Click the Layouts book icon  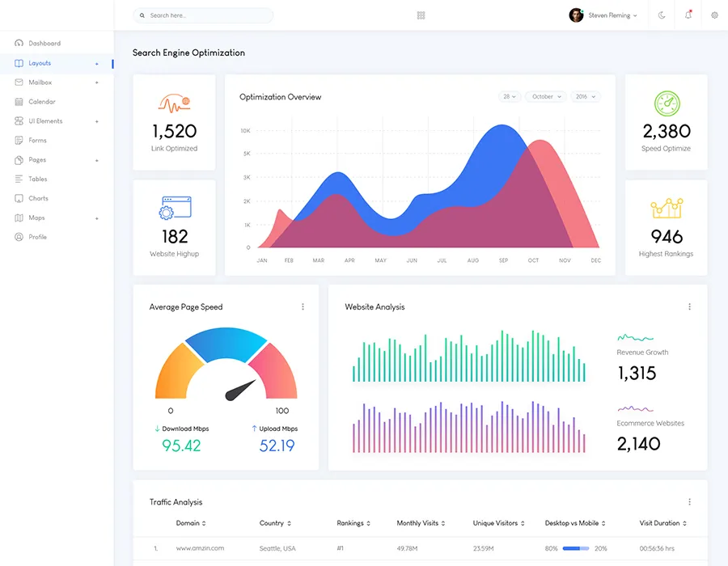(x=19, y=63)
